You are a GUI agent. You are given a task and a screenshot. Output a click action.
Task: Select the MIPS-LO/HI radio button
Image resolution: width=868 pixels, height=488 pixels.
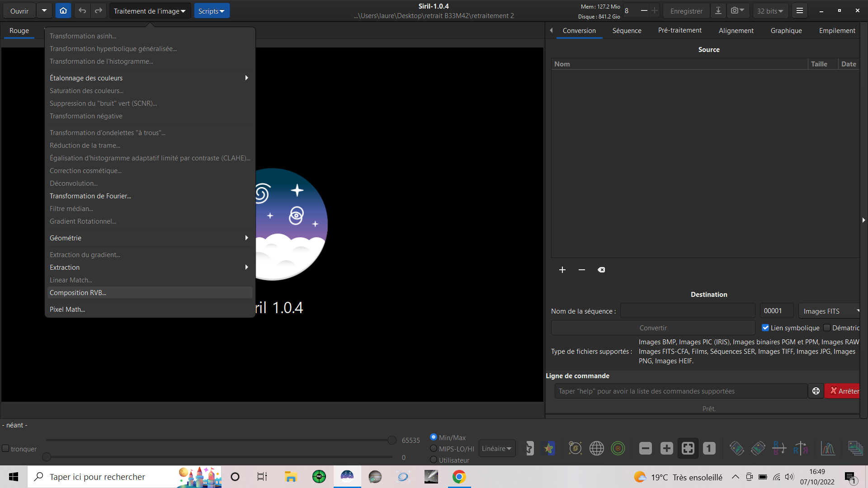(434, 449)
